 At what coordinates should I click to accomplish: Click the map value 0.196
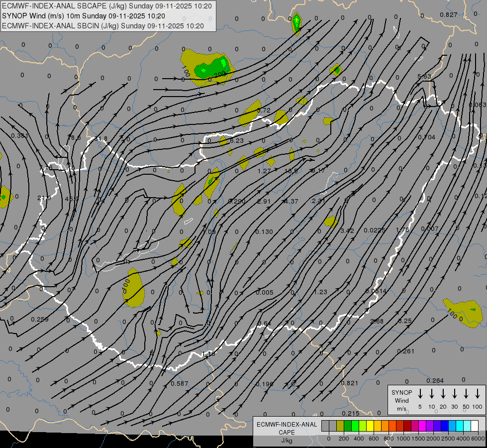(265, 384)
